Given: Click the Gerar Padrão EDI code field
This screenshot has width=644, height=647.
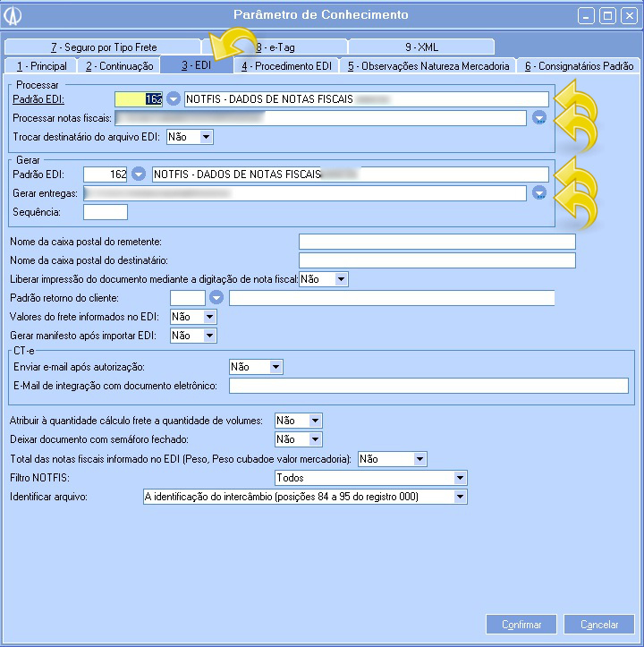Looking at the screenshot, I should click(x=106, y=175).
